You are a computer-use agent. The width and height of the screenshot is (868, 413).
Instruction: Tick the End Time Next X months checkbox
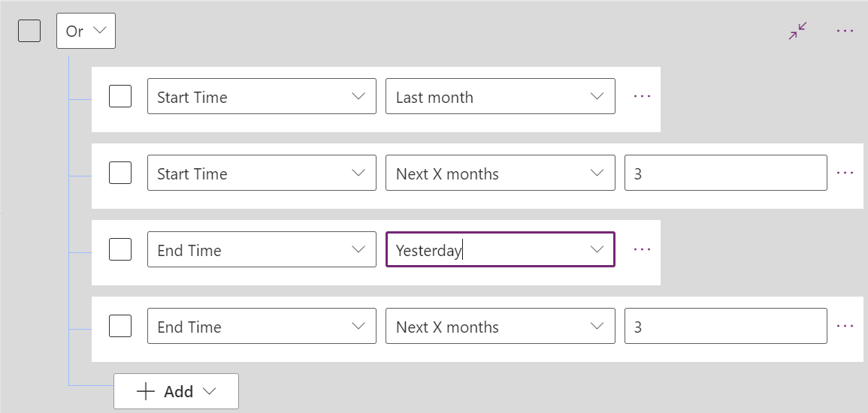point(120,327)
